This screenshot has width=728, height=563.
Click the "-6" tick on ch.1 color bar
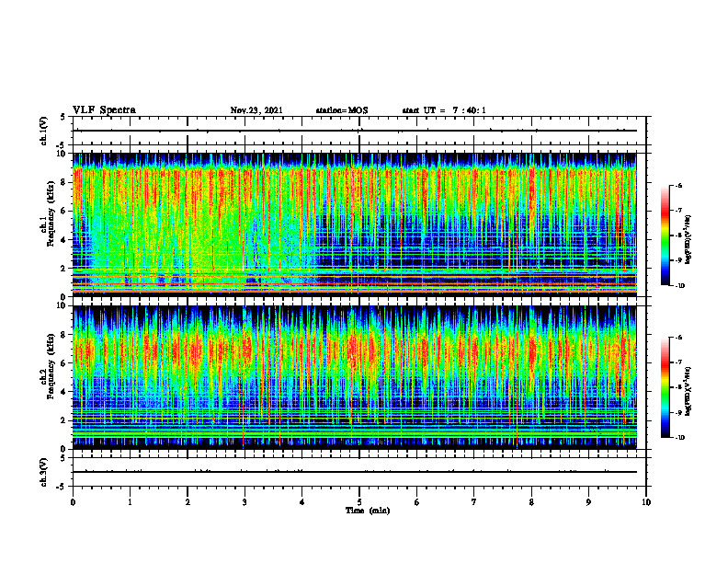click(678, 186)
